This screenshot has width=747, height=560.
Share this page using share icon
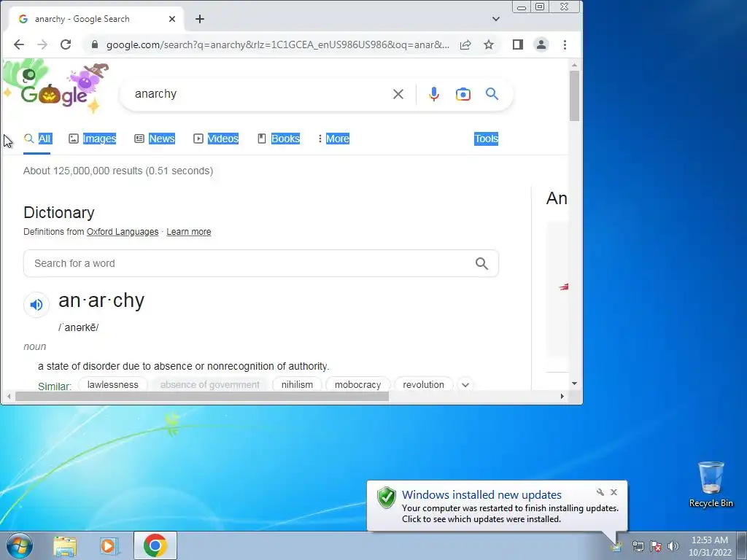click(465, 44)
